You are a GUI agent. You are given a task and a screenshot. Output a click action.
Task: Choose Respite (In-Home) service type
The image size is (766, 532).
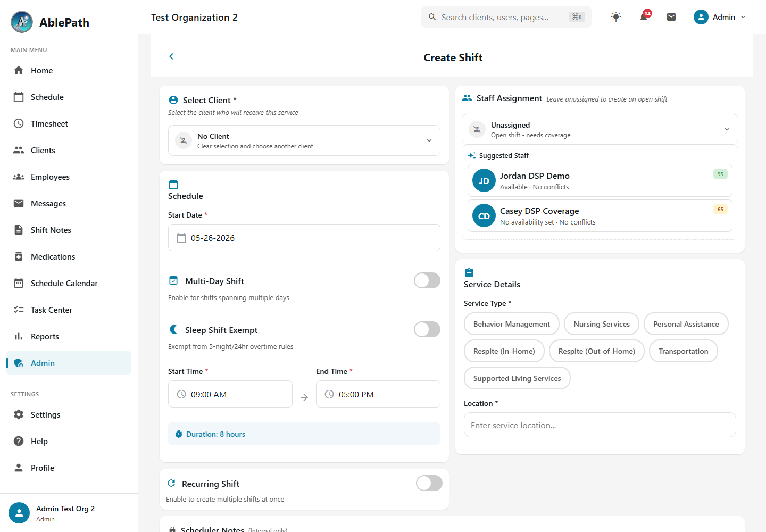point(504,351)
